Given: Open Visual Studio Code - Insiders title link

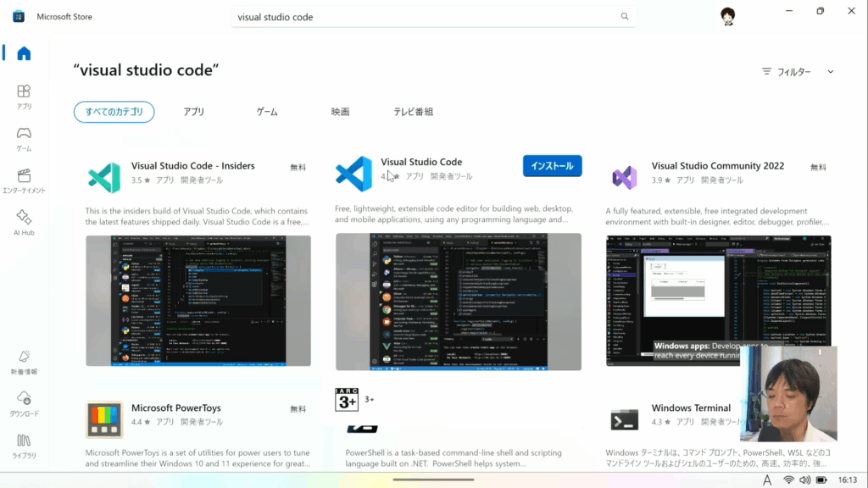Looking at the screenshot, I should coord(192,166).
